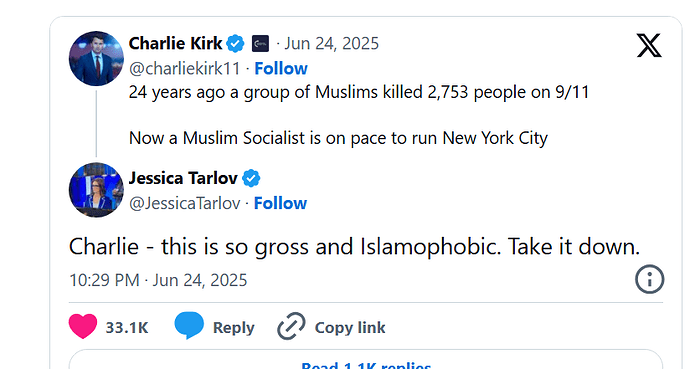Image resolution: width=690 pixels, height=369 pixels.
Task: Follow @JessicaTarlov
Action: coord(280,203)
